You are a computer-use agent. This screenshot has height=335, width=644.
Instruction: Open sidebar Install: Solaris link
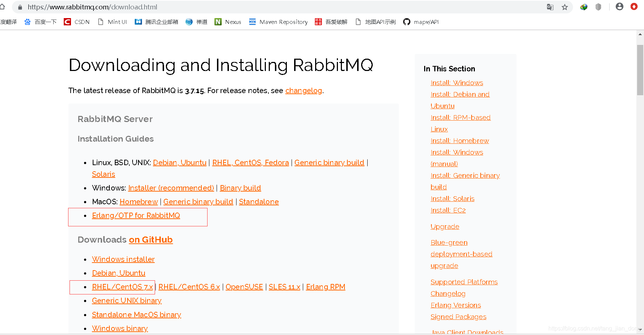(452, 199)
